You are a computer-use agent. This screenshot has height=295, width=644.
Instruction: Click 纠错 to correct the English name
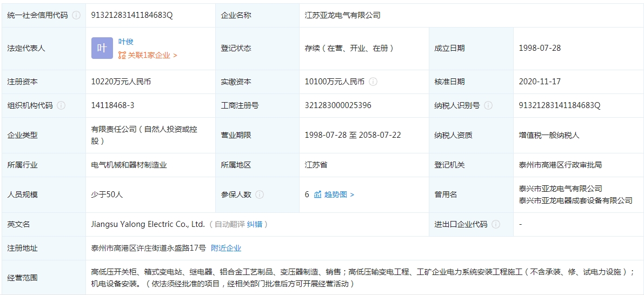pos(255,224)
